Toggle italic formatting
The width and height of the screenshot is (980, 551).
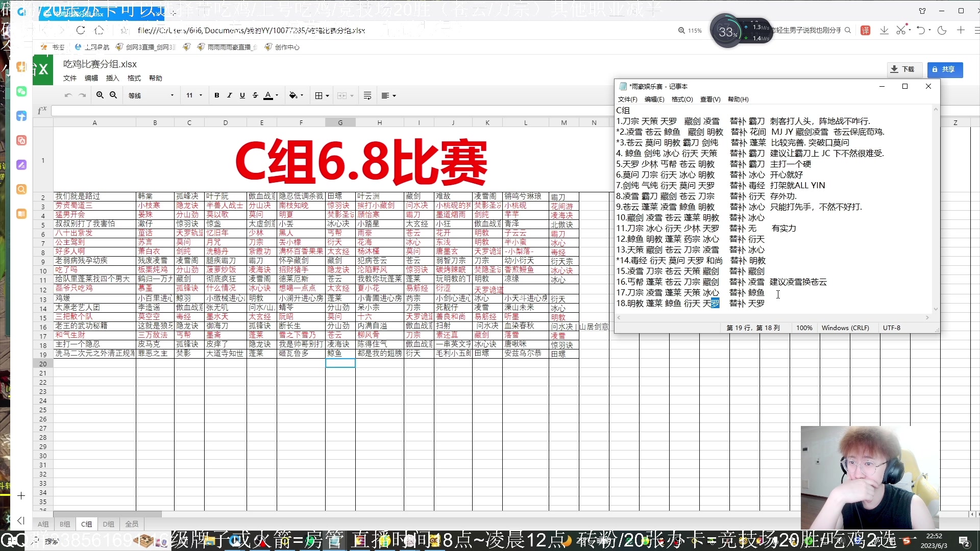click(x=229, y=95)
